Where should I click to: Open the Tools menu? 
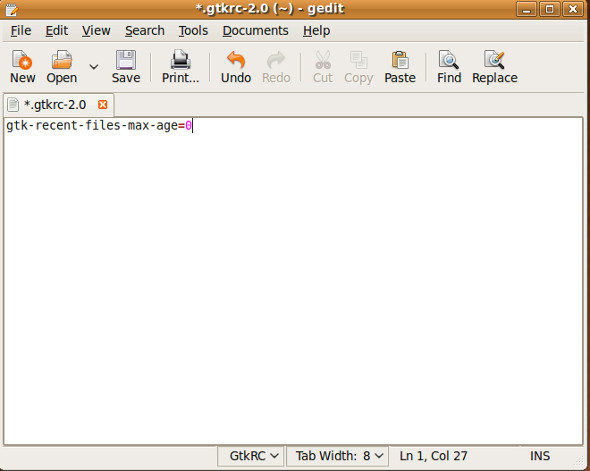(x=193, y=30)
